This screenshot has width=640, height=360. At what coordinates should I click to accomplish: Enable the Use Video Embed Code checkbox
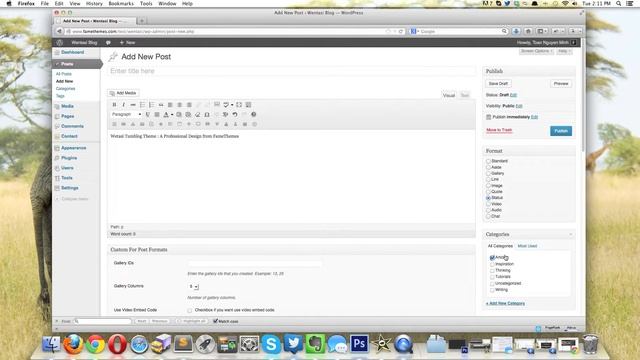point(190,311)
